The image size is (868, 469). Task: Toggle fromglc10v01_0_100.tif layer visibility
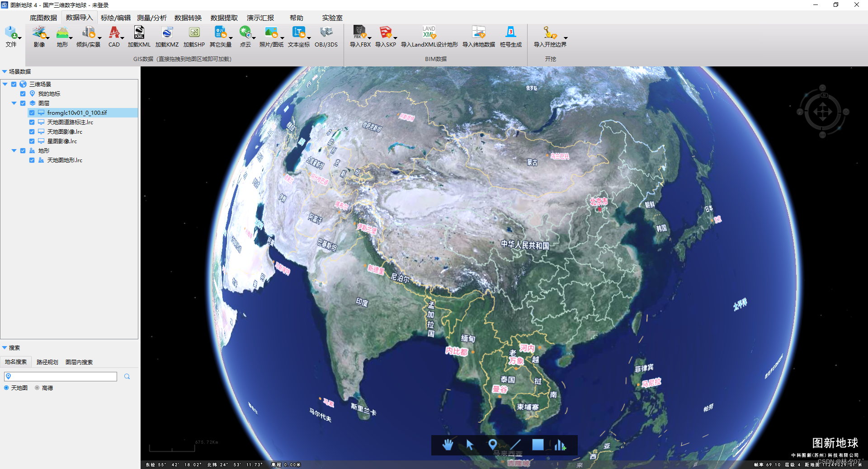[x=32, y=113]
